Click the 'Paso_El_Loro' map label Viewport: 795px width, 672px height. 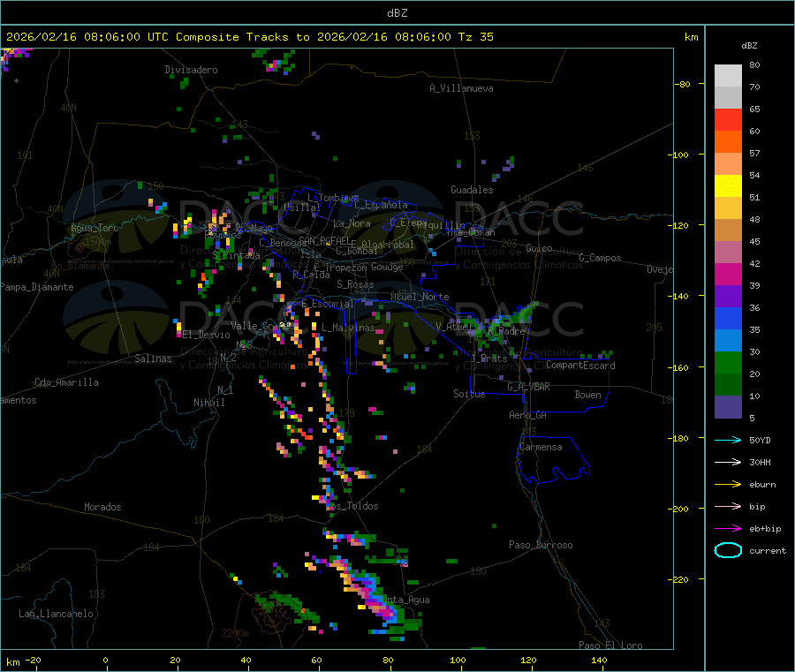[611, 646]
